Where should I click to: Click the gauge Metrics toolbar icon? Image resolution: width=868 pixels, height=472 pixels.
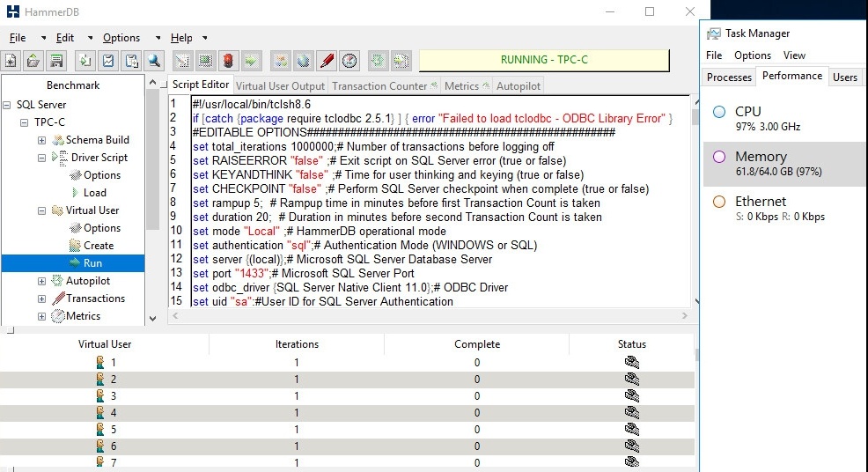click(x=349, y=61)
